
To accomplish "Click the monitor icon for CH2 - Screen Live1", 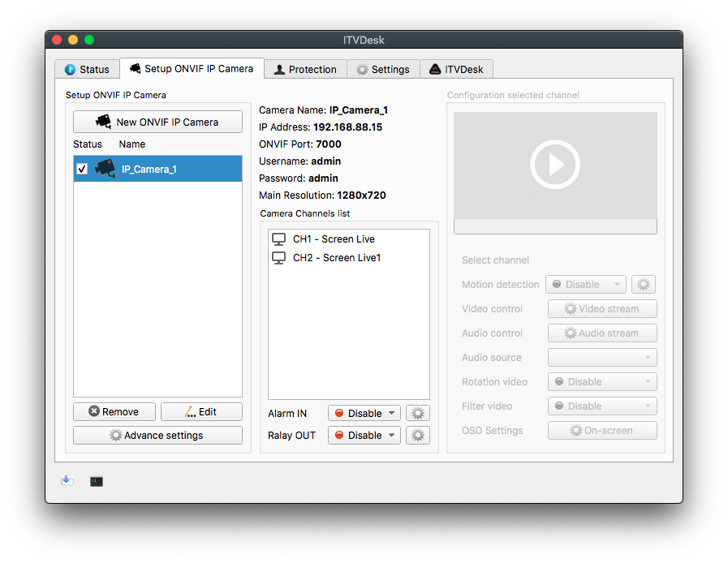I will pos(279,257).
